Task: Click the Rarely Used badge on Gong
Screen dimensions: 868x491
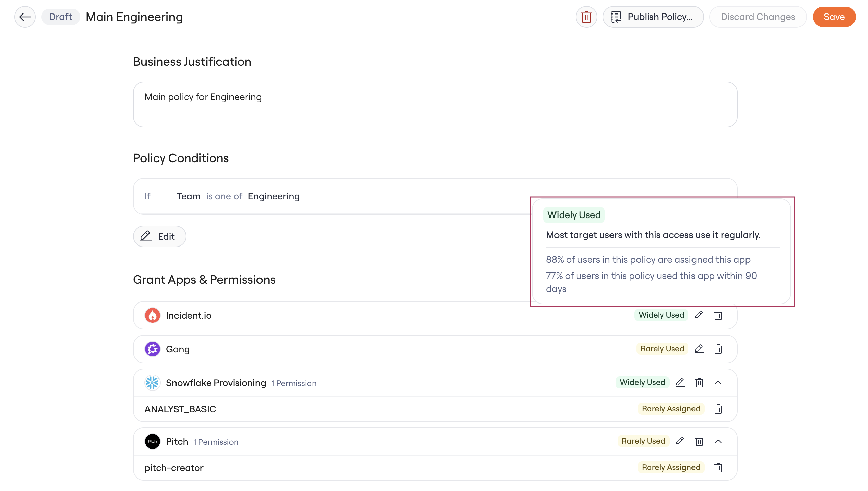Action: [662, 349]
